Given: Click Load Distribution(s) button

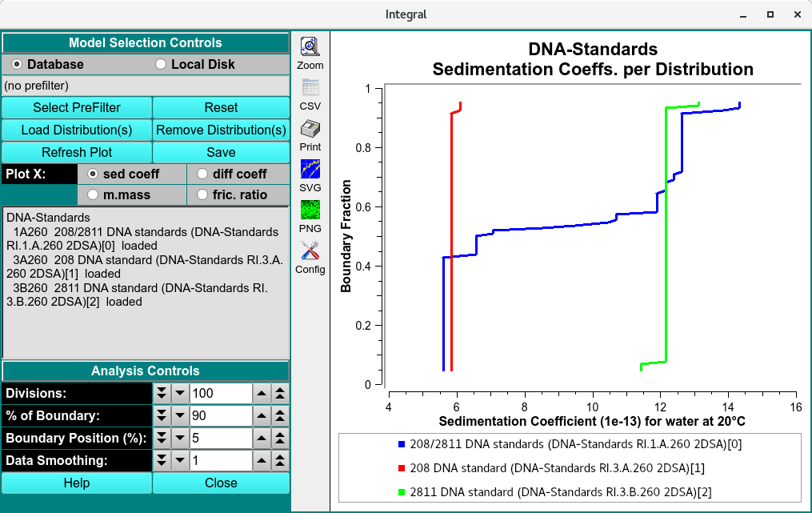Looking at the screenshot, I should (77, 130).
